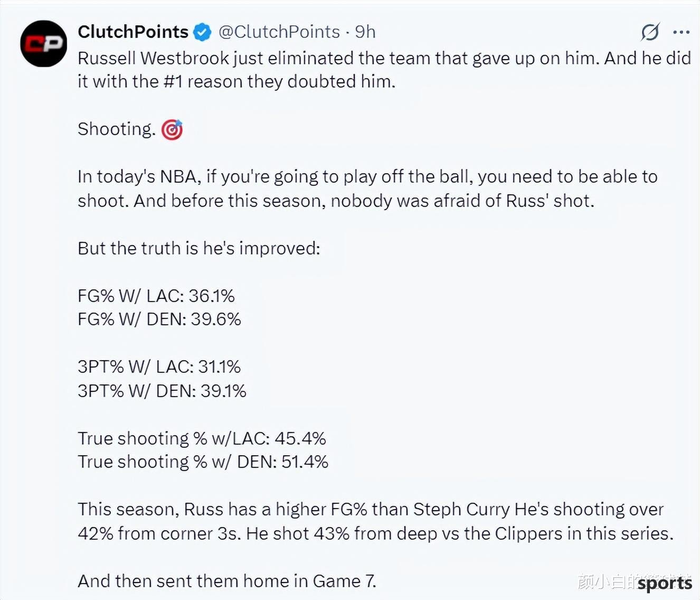Open the Grok explain-post slashed circle icon
The height and width of the screenshot is (600, 700).
[650, 32]
